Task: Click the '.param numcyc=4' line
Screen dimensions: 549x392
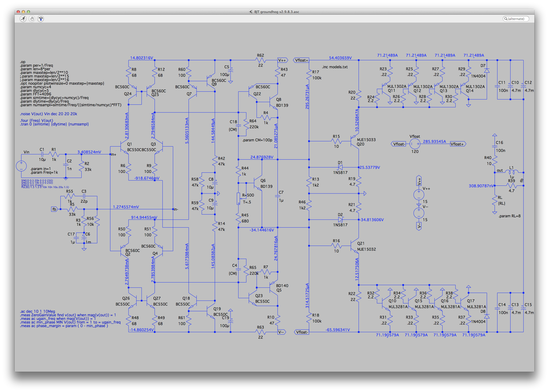Action: (36, 87)
